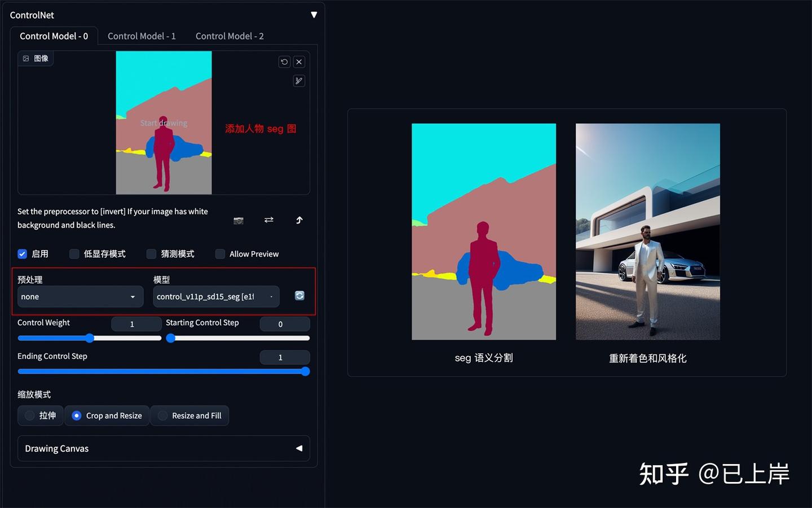Click the upload arrow icon
Screen dimensions: 812x508
[299, 220]
